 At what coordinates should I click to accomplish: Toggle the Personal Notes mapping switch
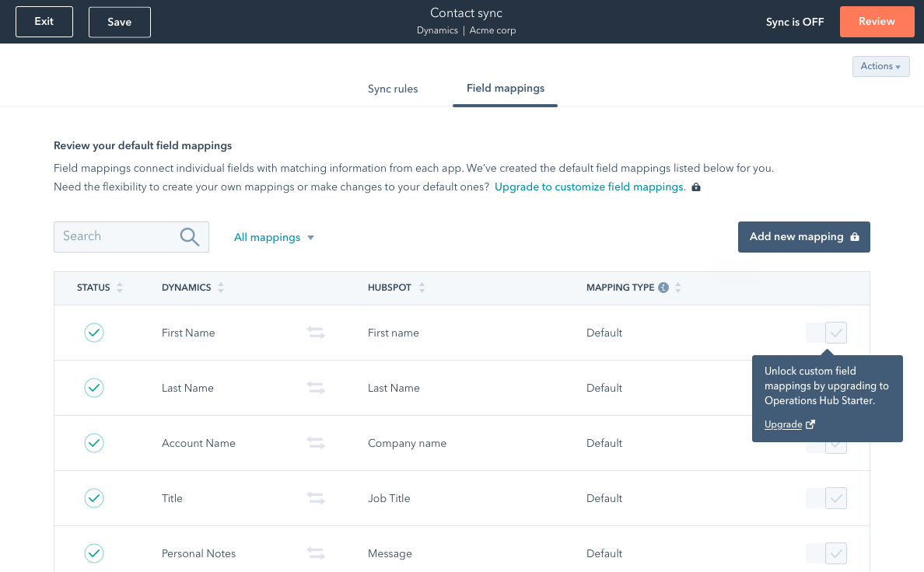pyautogui.click(x=826, y=553)
